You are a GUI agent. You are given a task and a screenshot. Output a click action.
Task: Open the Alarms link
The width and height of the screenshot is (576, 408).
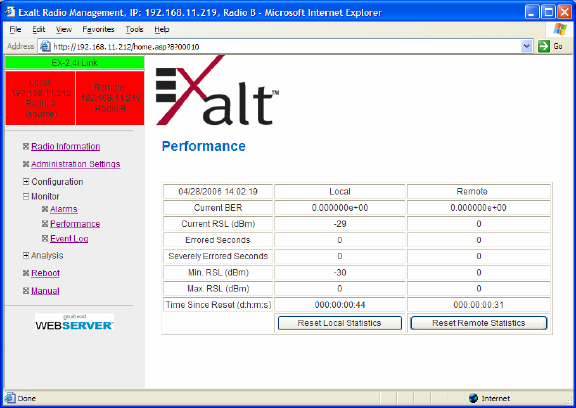pyautogui.click(x=64, y=209)
